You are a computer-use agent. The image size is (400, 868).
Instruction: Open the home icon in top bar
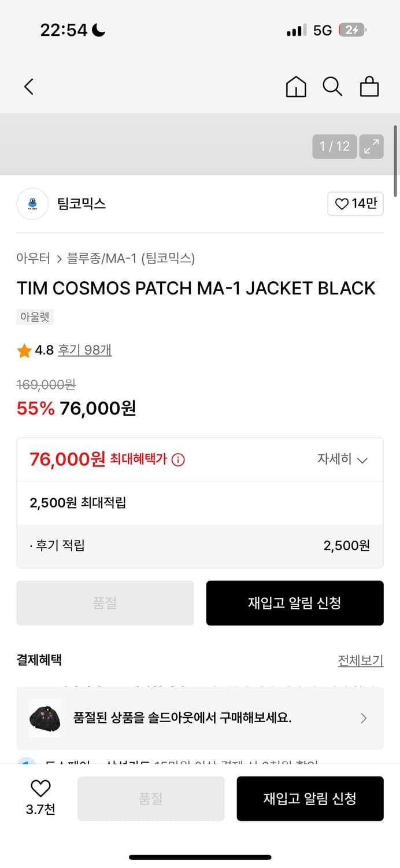tap(295, 86)
